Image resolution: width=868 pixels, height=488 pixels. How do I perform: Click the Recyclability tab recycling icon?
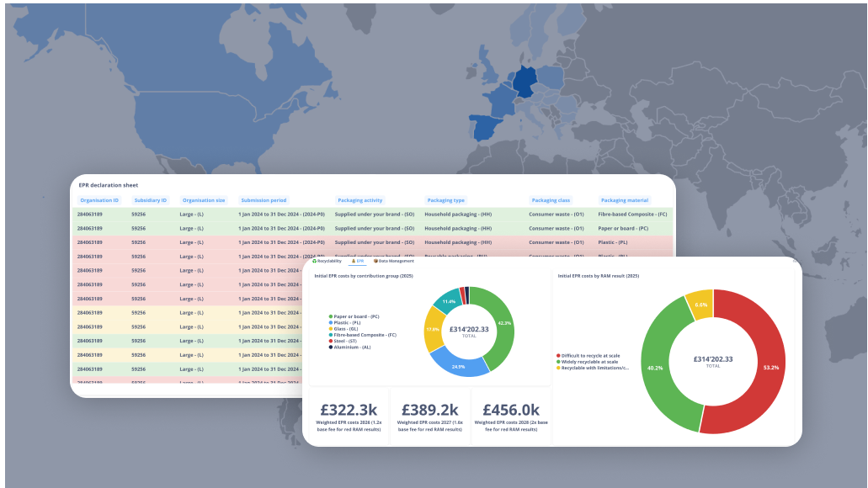coord(314,262)
